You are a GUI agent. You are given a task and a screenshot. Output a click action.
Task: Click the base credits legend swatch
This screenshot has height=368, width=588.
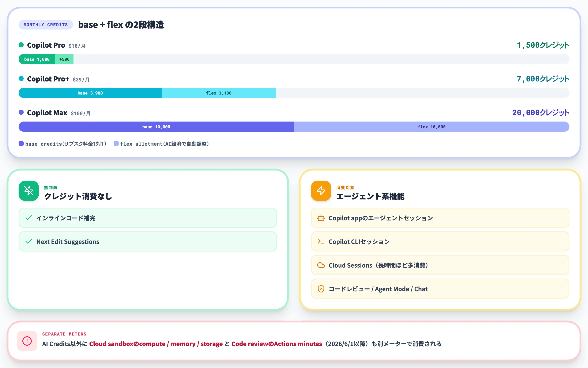(21, 144)
